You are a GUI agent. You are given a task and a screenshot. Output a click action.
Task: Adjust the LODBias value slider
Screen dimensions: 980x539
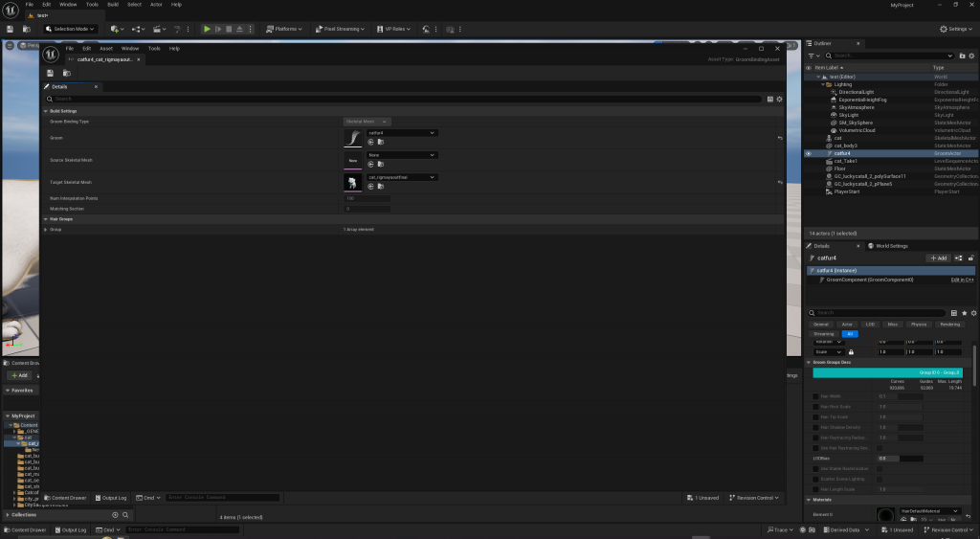[x=901, y=459]
